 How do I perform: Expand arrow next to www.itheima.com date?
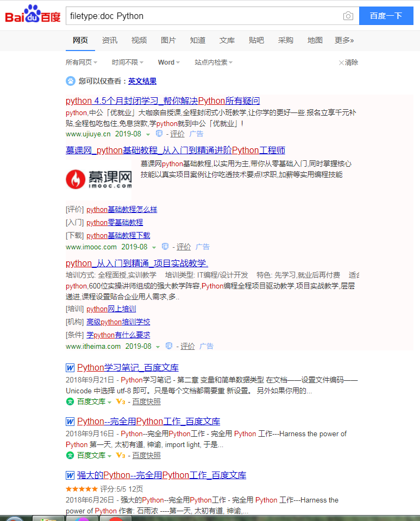pyautogui.click(x=158, y=347)
